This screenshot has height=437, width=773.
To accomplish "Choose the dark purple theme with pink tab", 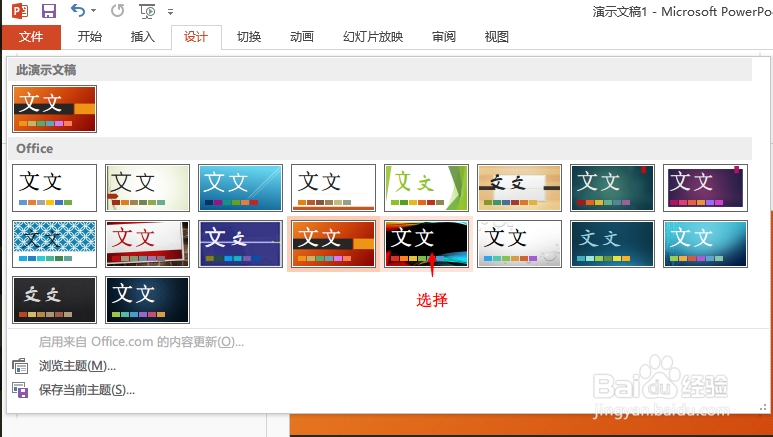I will tap(705, 188).
